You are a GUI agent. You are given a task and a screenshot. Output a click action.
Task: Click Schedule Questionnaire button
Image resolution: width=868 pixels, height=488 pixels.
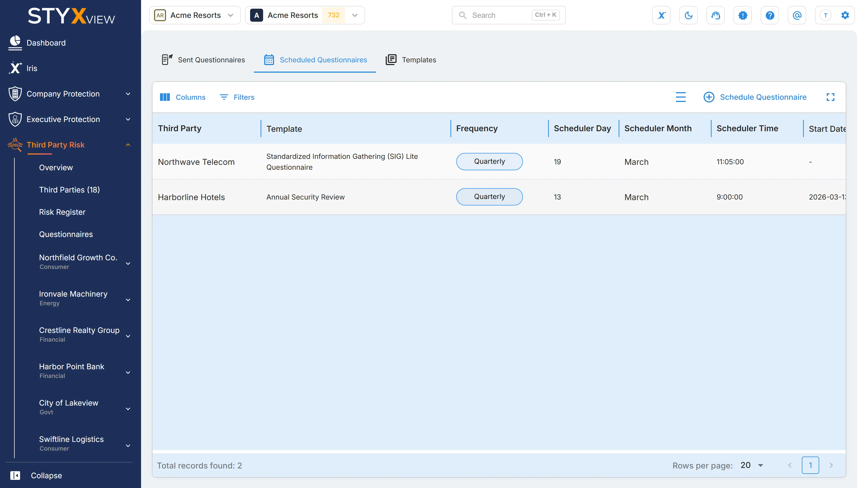(755, 97)
